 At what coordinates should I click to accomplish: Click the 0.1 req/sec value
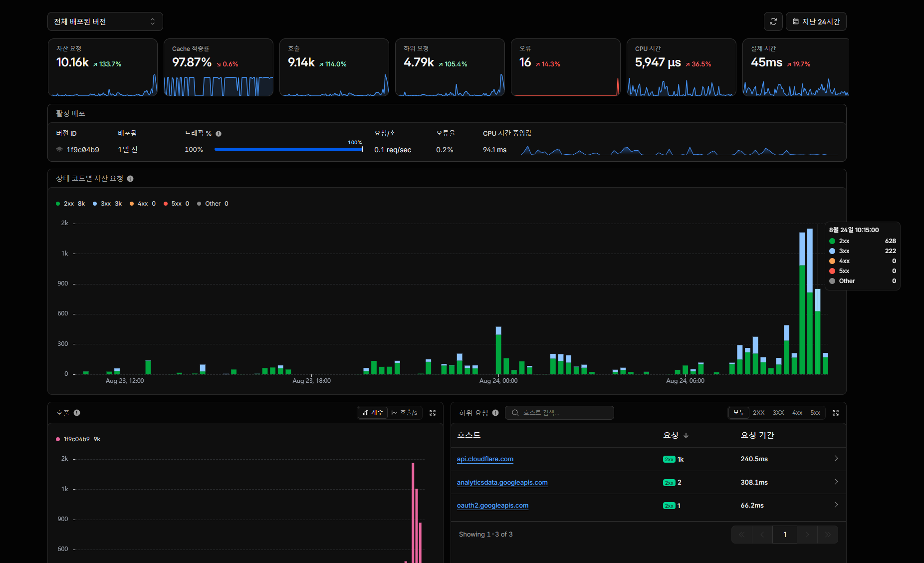pyautogui.click(x=393, y=150)
